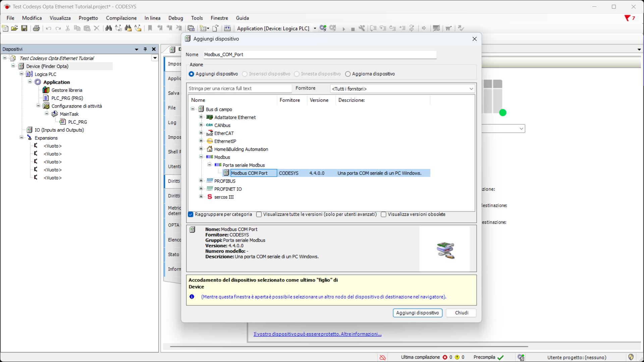Click the Login gear icon in toolbar
Screen dimensions: 644x362
tap(323, 28)
